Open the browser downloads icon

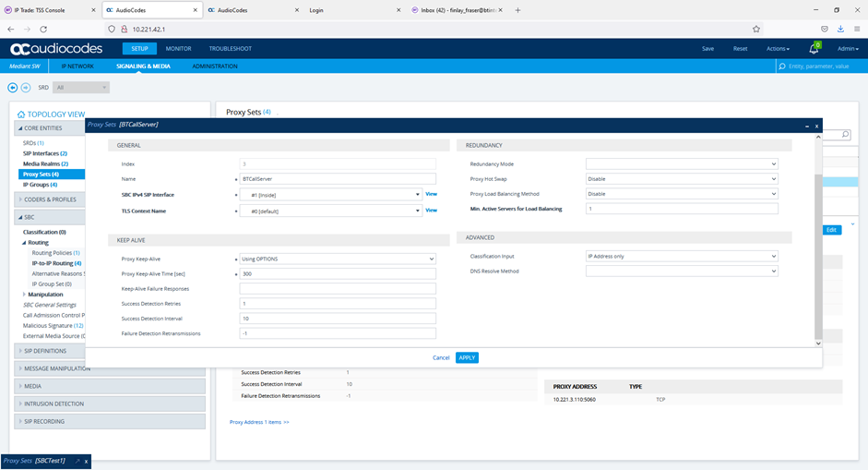(840, 29)
